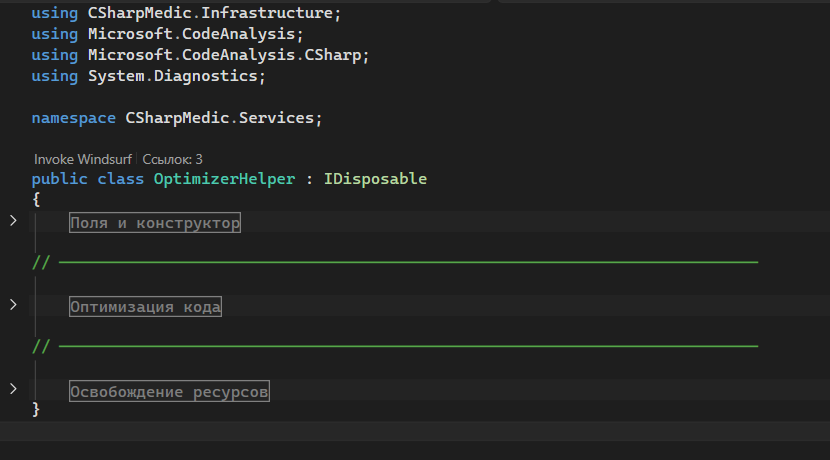Viewport: 830px width, 460px height.
Task: Select the "Оптимизация кода" collapsed region box
Action: tap(145, 307)
